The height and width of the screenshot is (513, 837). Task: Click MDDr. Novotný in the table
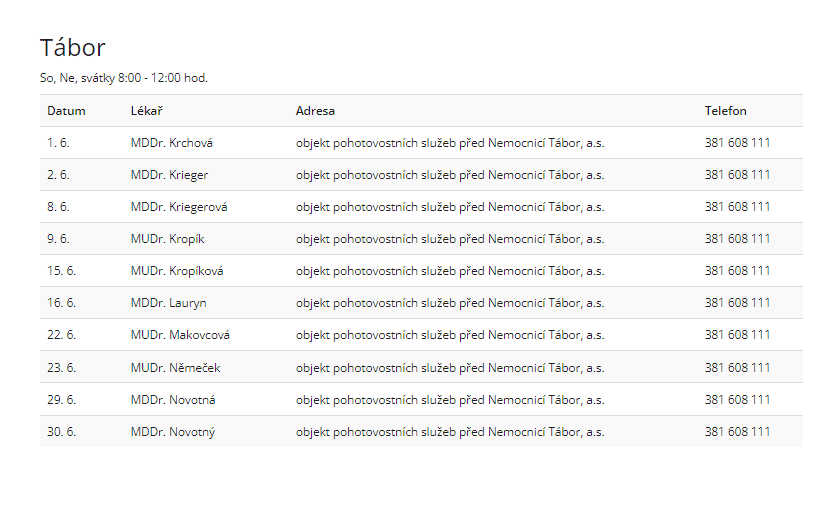pyautogui.click(x=173, y=432)
